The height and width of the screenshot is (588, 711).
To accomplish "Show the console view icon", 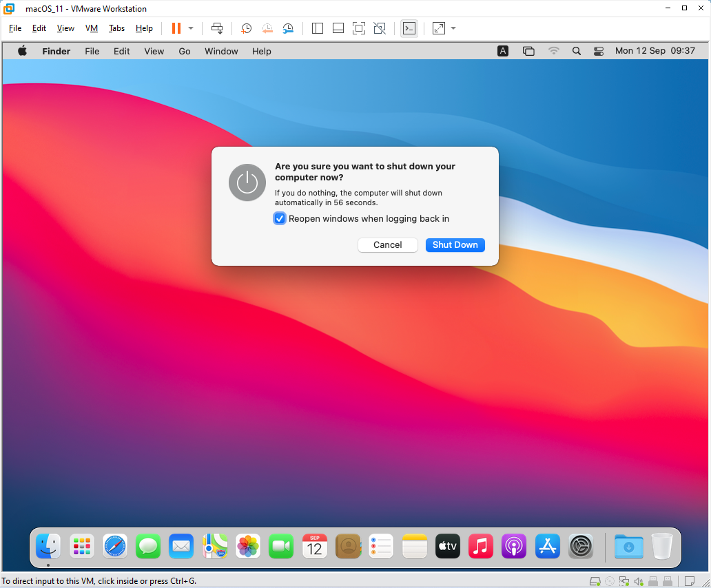I will pyautogui.click(x=409, y=28).
